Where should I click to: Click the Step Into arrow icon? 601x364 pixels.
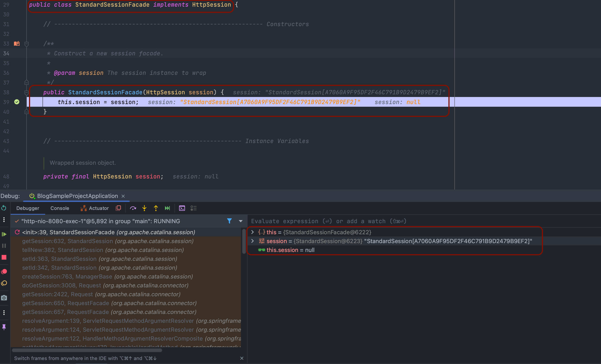tap(144, 208)
